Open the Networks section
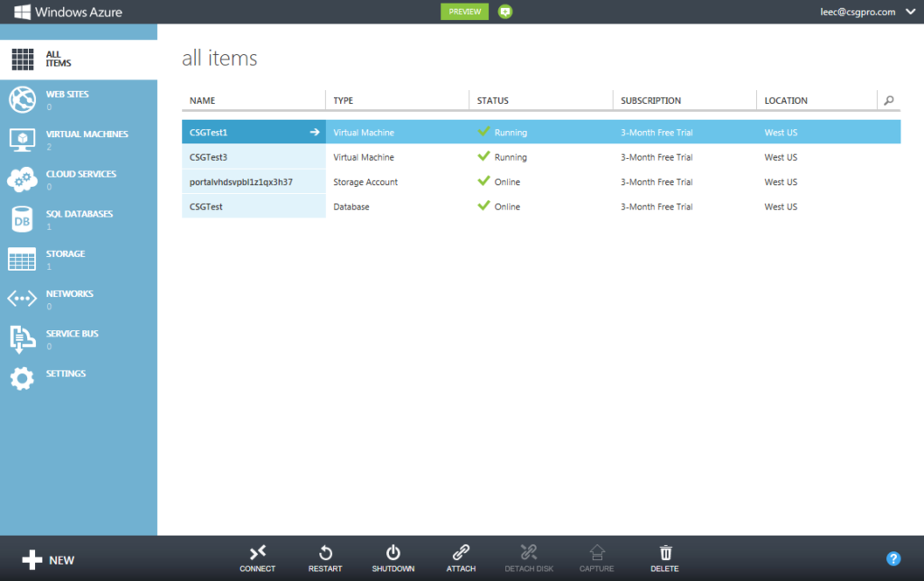 [22, 299]
